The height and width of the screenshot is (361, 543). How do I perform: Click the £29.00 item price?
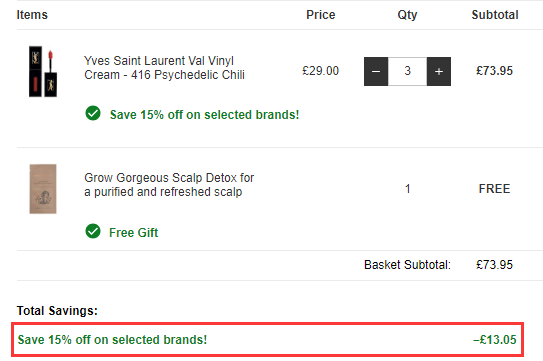tap(320, 71)
